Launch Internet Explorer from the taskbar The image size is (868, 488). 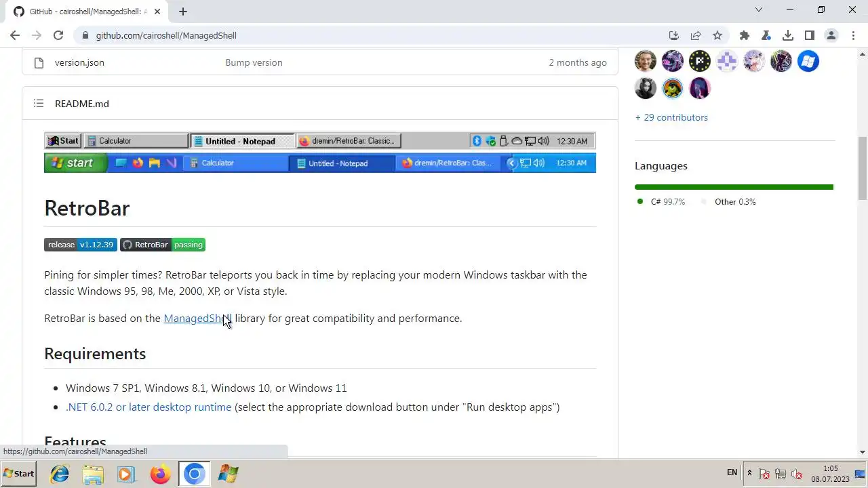point(60,474)
